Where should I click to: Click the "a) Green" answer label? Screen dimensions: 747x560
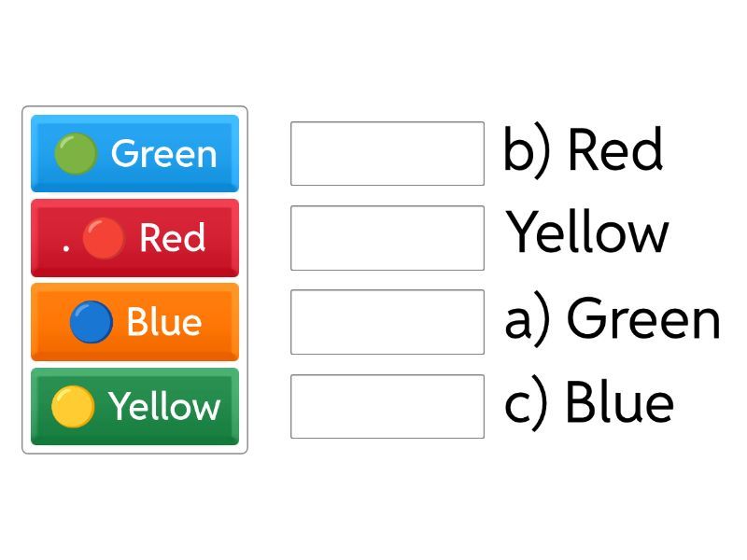[613, 319]
